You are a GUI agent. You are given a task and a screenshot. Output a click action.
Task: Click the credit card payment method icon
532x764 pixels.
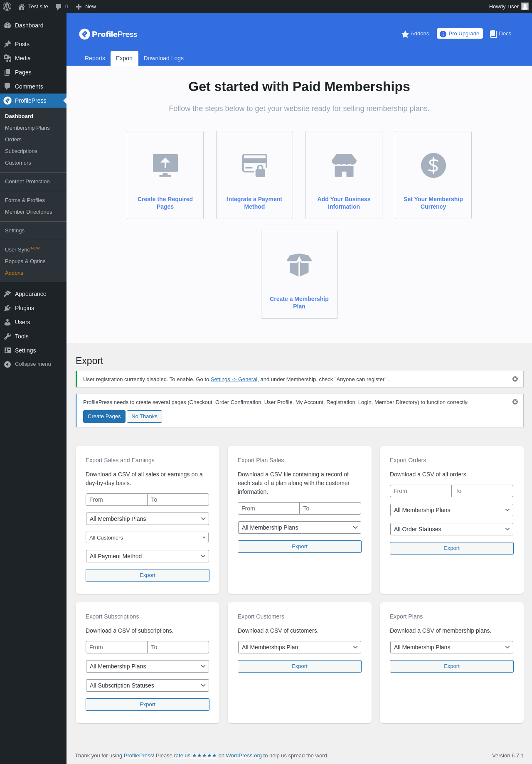point(254,165)
